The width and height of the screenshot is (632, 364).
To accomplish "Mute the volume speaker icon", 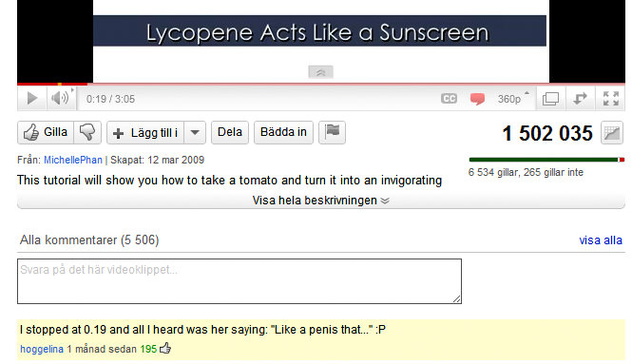I will click(60, 98).
